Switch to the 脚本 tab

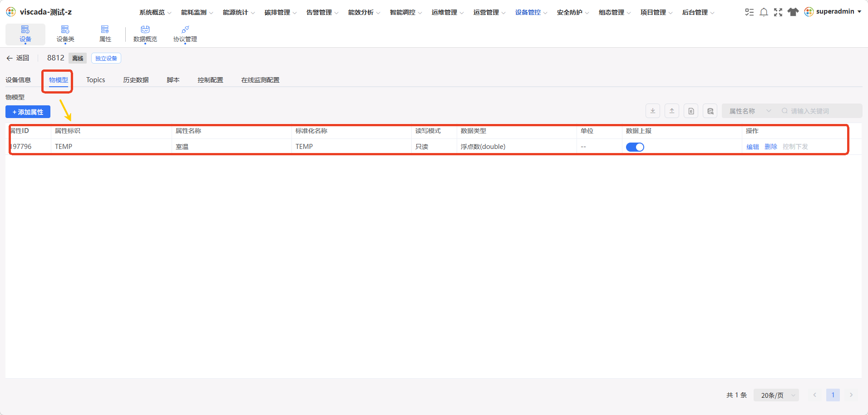coord(173,80)
